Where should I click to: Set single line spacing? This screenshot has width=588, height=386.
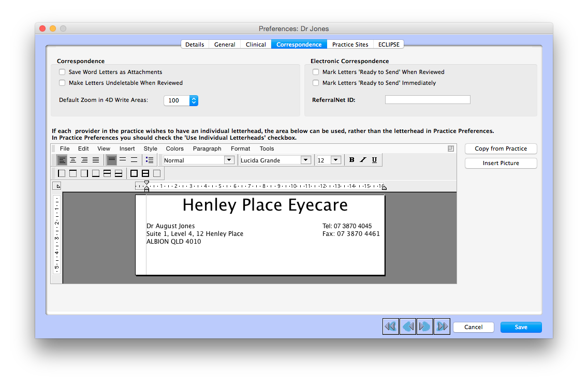click(x=111, y=160)
